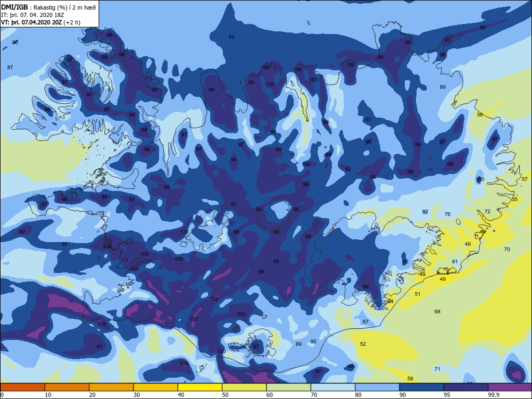The width and height of the screenshot is (532, 399).
Task: Click the map humidity value '55'
Action: point(514,199)
